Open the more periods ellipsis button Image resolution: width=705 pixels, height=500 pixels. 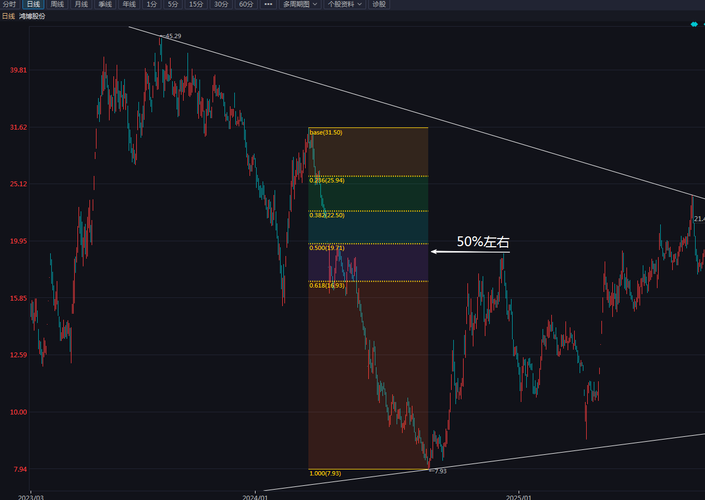click(268, 4)
